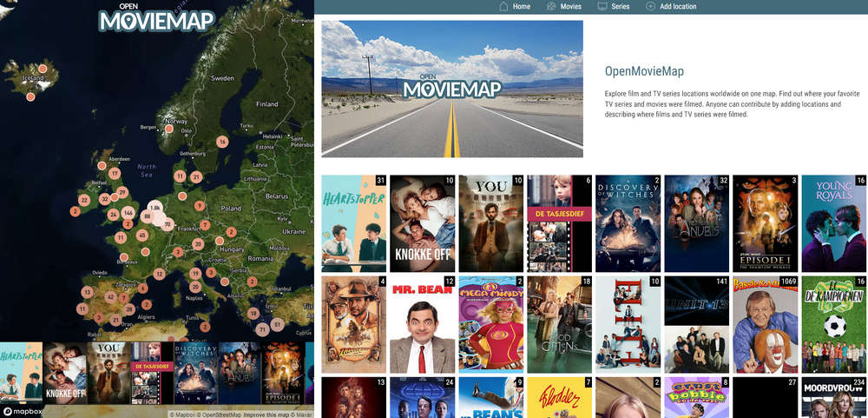Open the 146 cluster marker in England
Screen dimensions: 868x418
click(128, 213)
